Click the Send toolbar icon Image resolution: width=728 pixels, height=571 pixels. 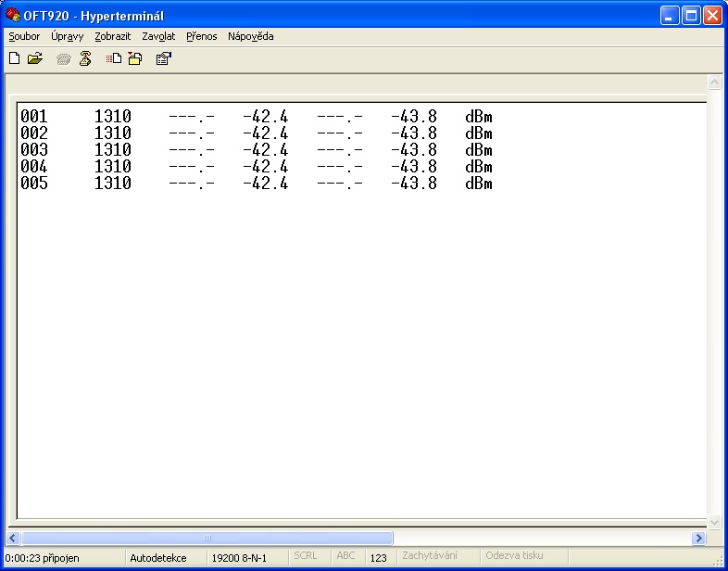pos(113,58)
